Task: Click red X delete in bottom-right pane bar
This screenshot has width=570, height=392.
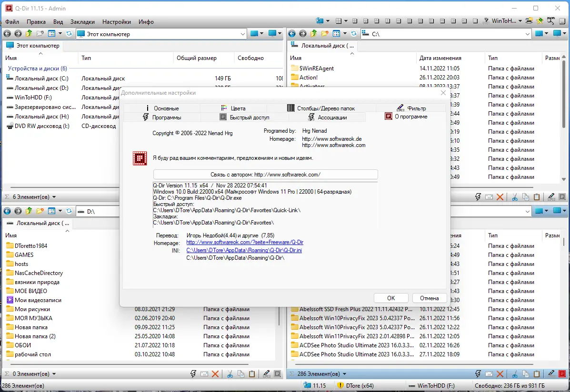Action: [x=500, y=374]
